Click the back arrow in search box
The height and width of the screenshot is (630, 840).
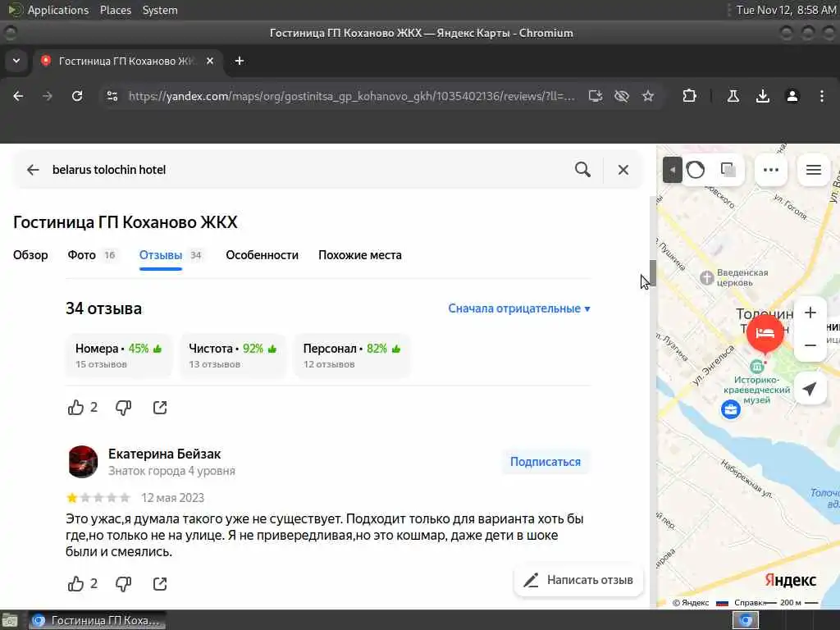pos(33,170)
